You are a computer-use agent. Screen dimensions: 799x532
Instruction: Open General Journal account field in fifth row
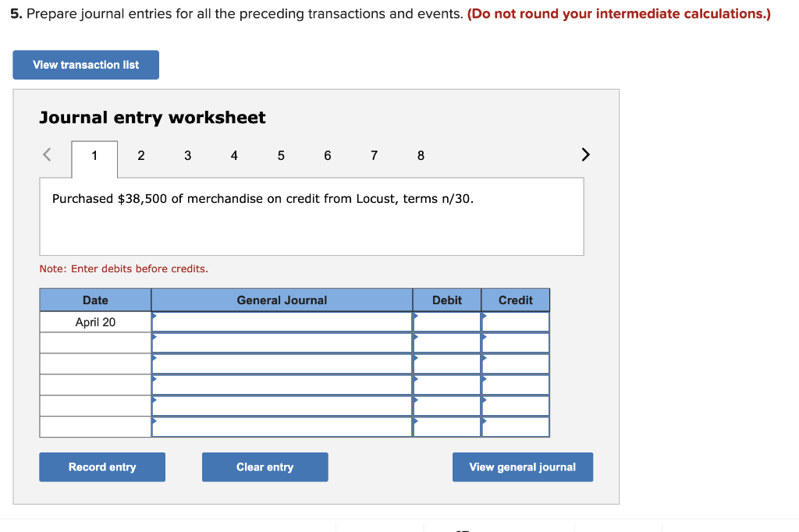[x=282, y=406]
